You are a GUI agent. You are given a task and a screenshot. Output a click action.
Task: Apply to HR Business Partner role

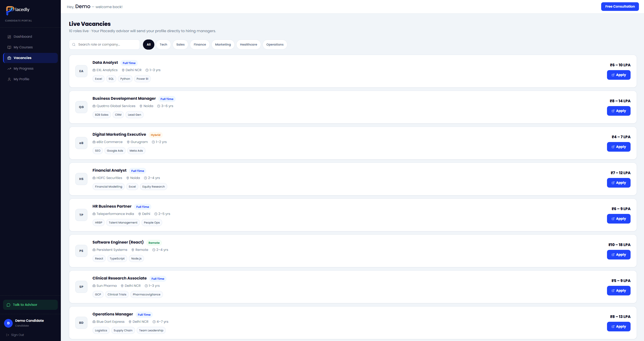point(619,219)
